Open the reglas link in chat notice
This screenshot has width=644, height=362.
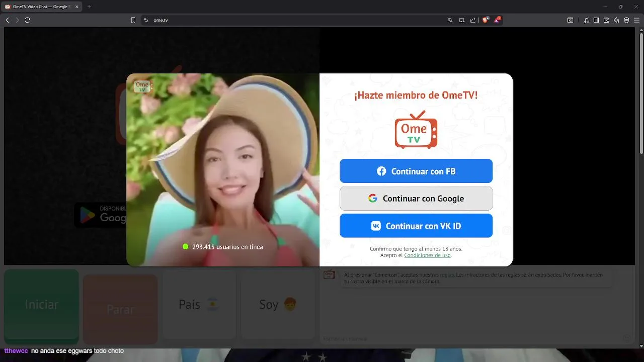click(447, 275)
